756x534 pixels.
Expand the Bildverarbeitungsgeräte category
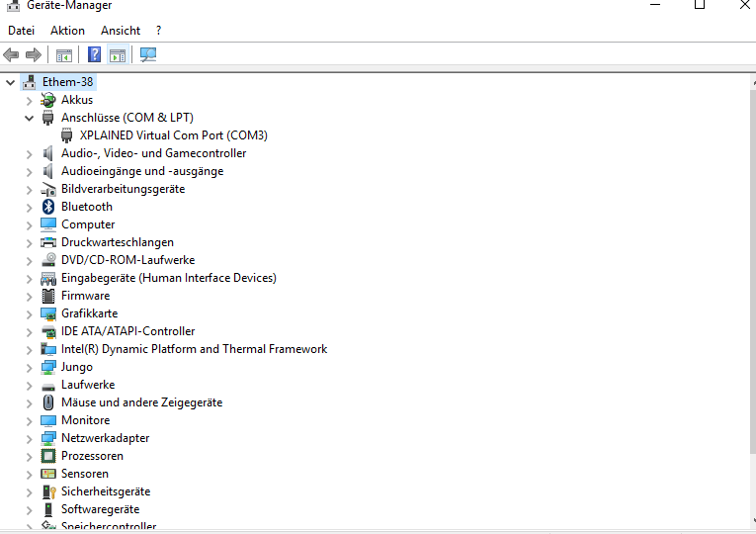click(29, 190)
